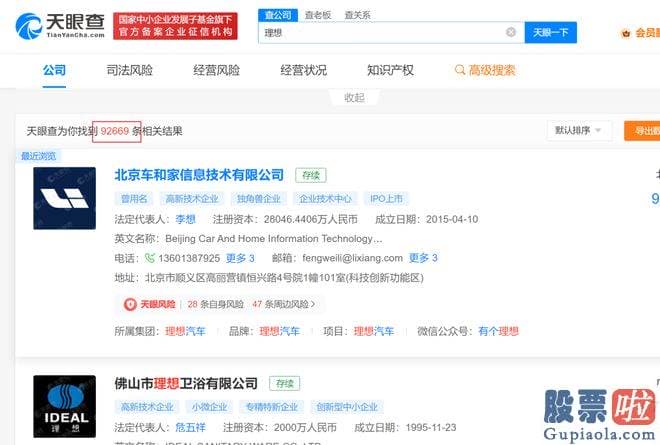660x445 pixels.
Task: Open 项目 理想汽车 link
Action: click(374, 331)
